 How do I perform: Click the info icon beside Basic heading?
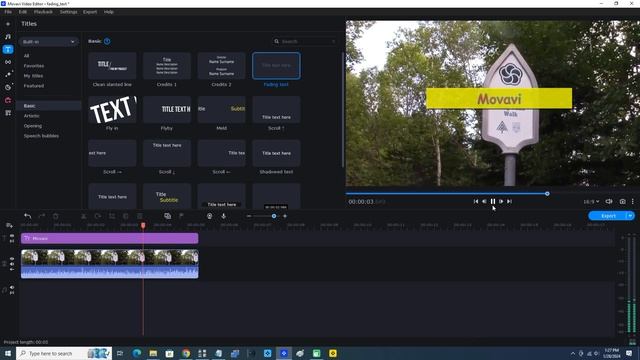pos(107,41)
